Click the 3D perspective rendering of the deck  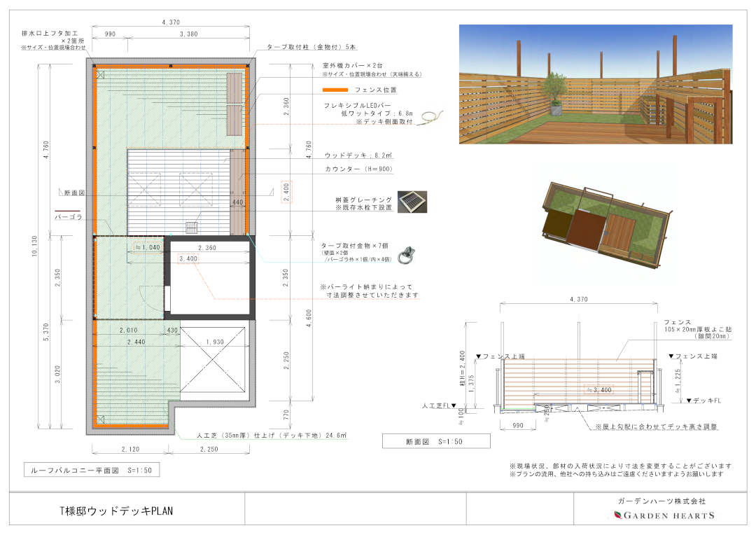(x=596, y=85)
